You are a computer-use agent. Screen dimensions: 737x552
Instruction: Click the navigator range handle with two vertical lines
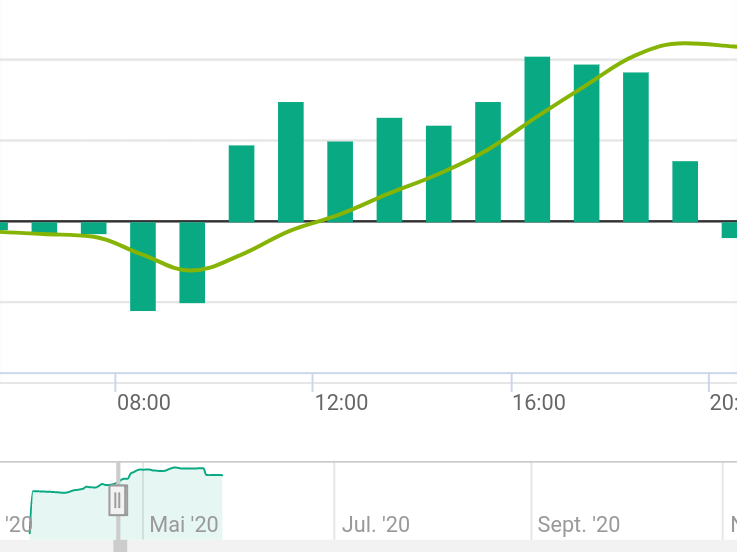(x=118, y=500)
